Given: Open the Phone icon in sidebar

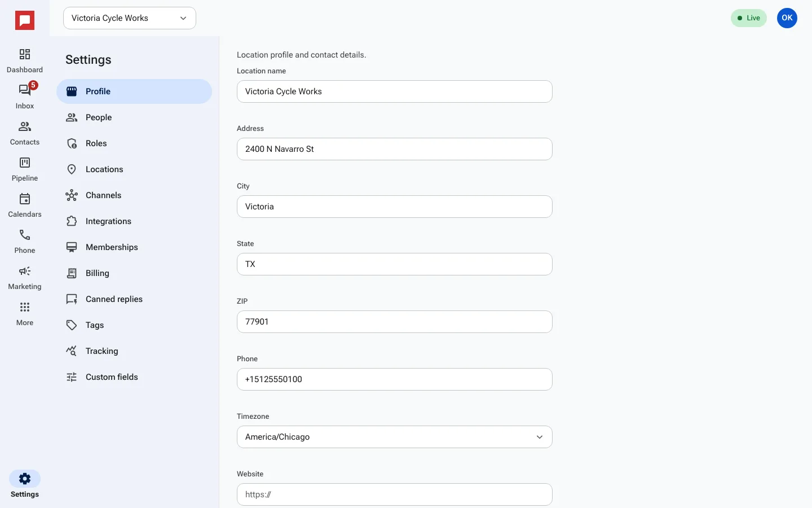Looking at the screenshot, I should click(25, 235).
